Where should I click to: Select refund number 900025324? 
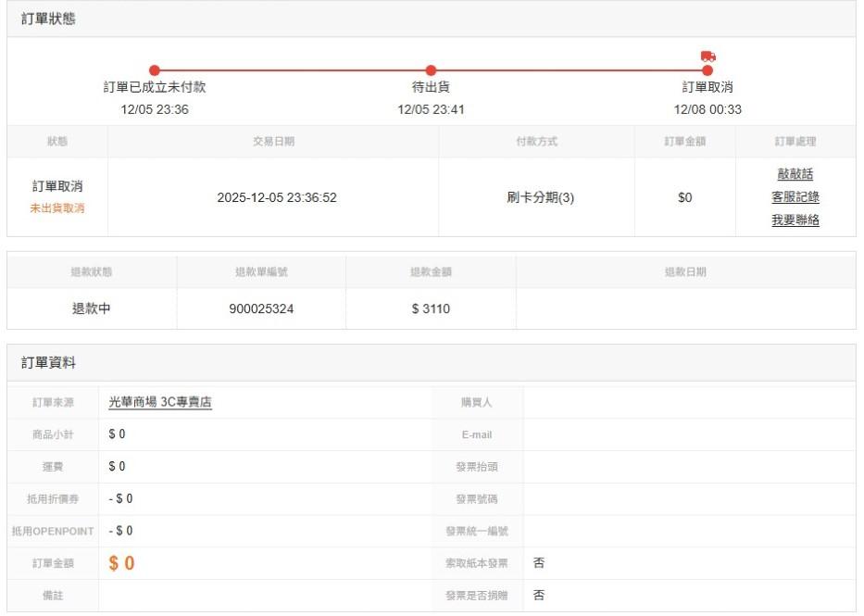[261, 308]
